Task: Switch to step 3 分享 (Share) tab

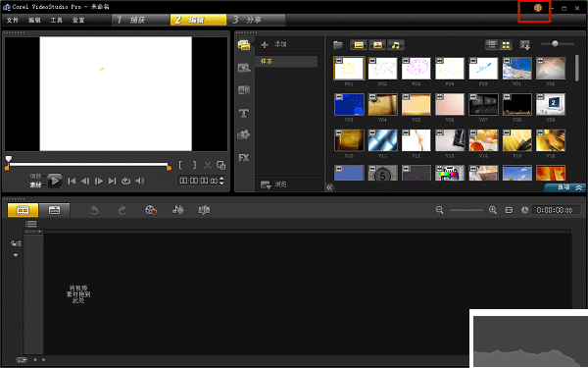Action: [x=256, y=20]
